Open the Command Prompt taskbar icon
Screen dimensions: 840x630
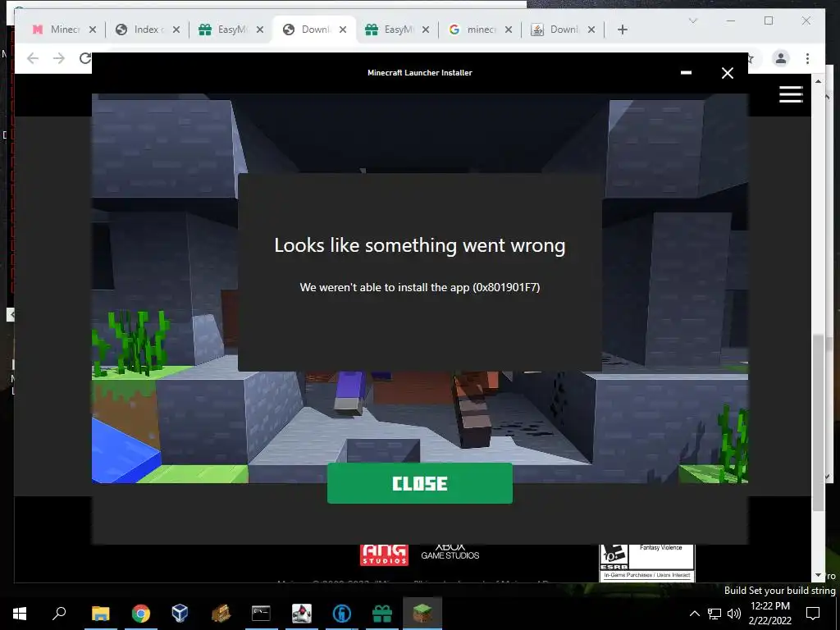[261, 614]
